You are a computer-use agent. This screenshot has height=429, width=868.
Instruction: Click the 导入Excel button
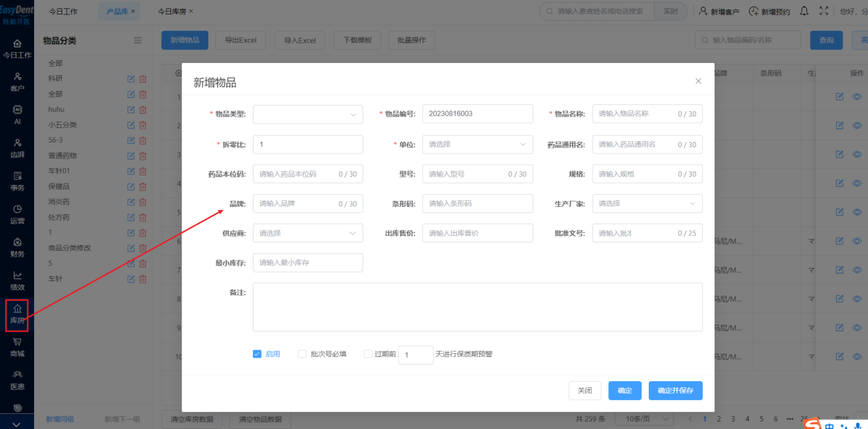click(x=299, y=40)
